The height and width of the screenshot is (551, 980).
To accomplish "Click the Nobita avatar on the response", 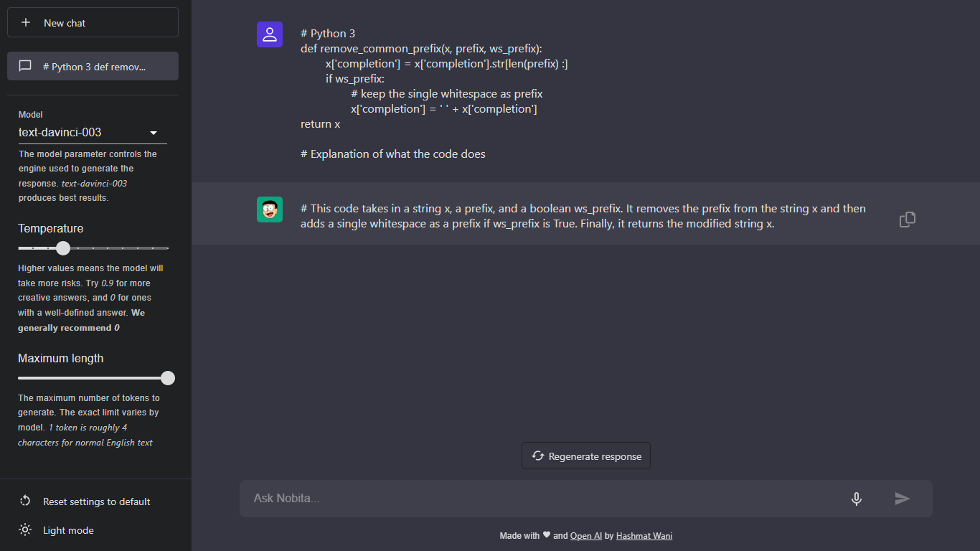I will pyautogui.click(x=270, y=209).
